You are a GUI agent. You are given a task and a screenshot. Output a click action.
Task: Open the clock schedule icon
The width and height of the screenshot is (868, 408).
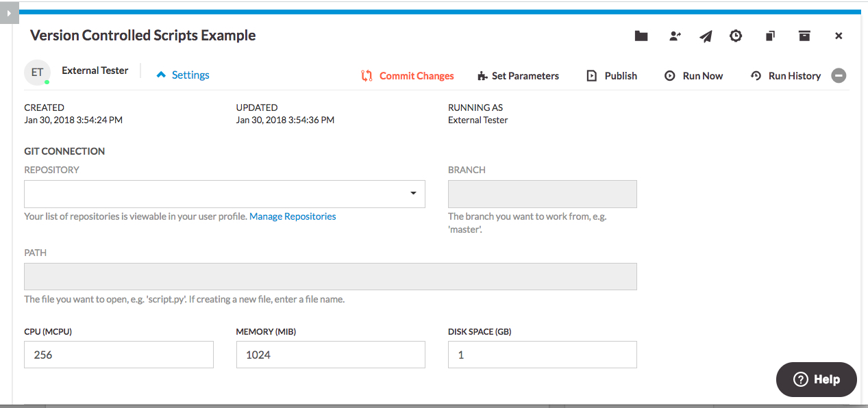click(x=736, y=36)
